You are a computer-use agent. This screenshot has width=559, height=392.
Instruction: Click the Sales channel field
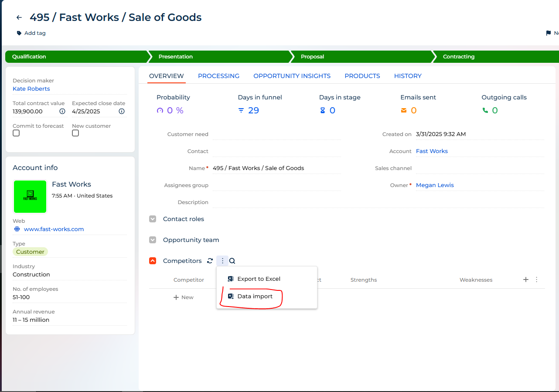point(480,168)
